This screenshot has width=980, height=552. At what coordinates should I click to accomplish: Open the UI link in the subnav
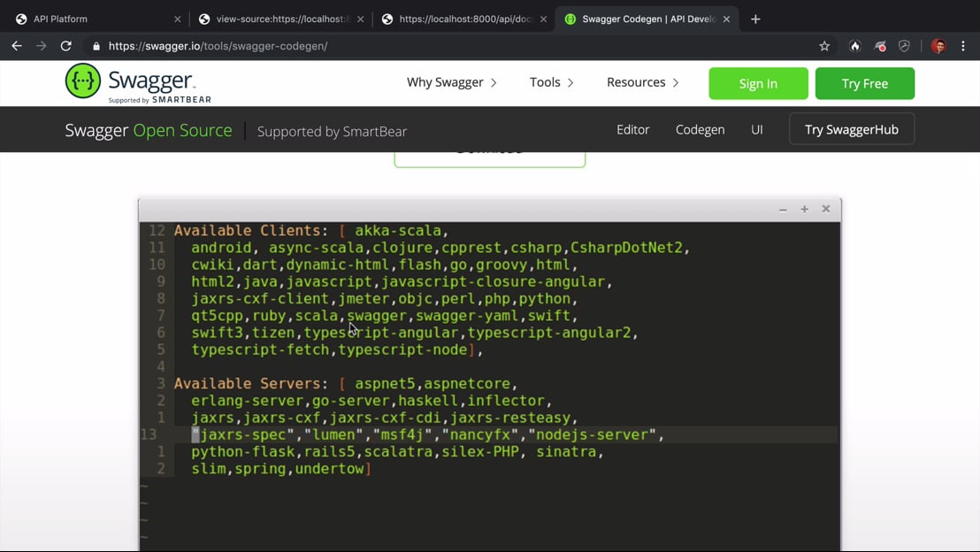click(x=757, y=129)
